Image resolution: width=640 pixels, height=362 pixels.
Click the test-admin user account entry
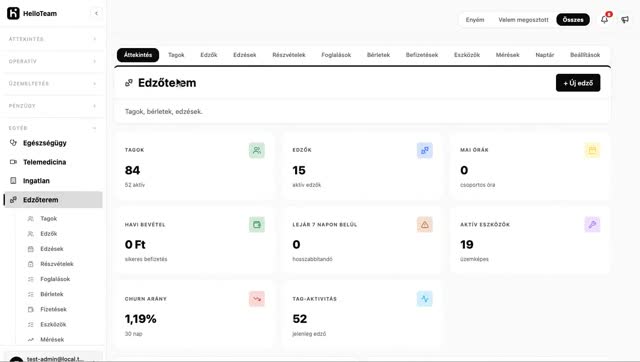coord(53,358)
